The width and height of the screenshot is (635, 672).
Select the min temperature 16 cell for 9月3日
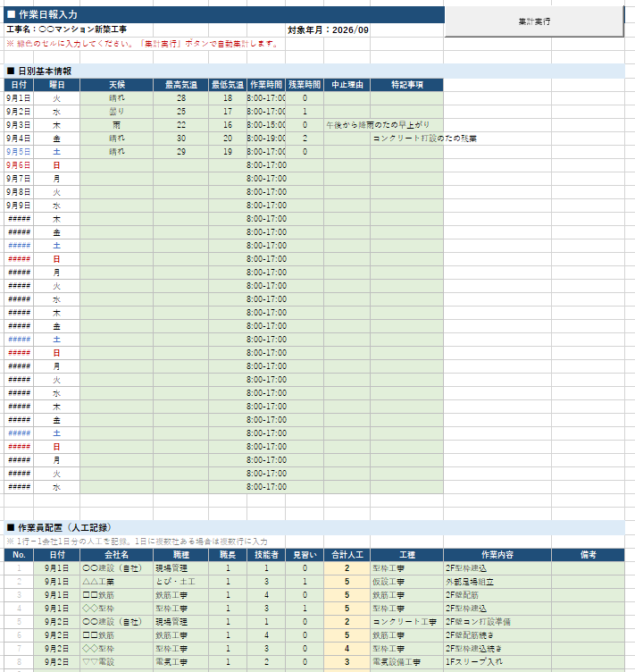pyautogui.click(x=228, y=125)
